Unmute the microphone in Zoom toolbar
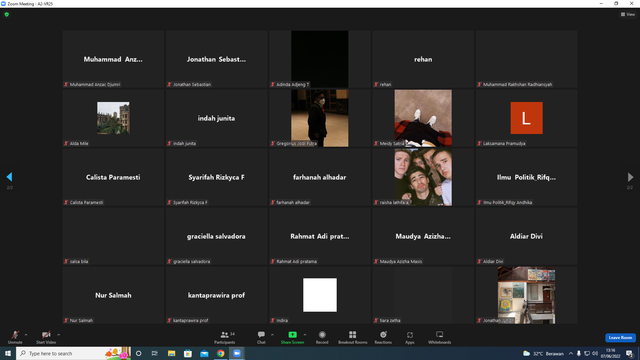The image size is (640, 360). pyautogui.click(x=15, y=337)
